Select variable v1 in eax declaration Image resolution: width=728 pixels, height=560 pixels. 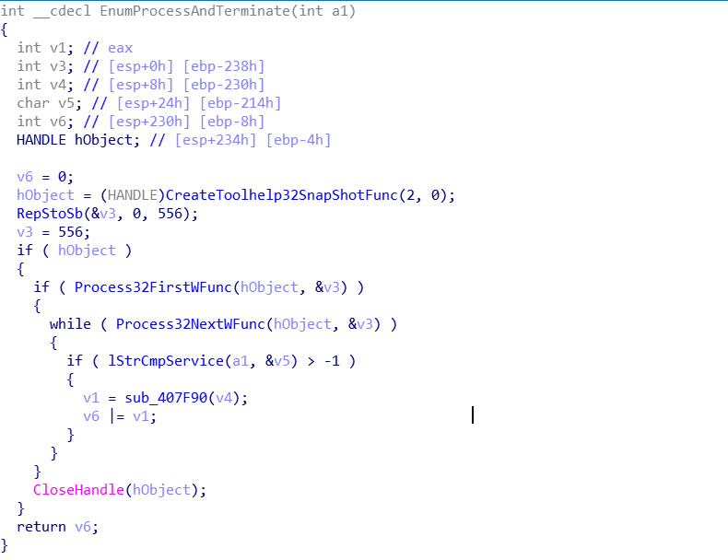(x=58, y=48)
